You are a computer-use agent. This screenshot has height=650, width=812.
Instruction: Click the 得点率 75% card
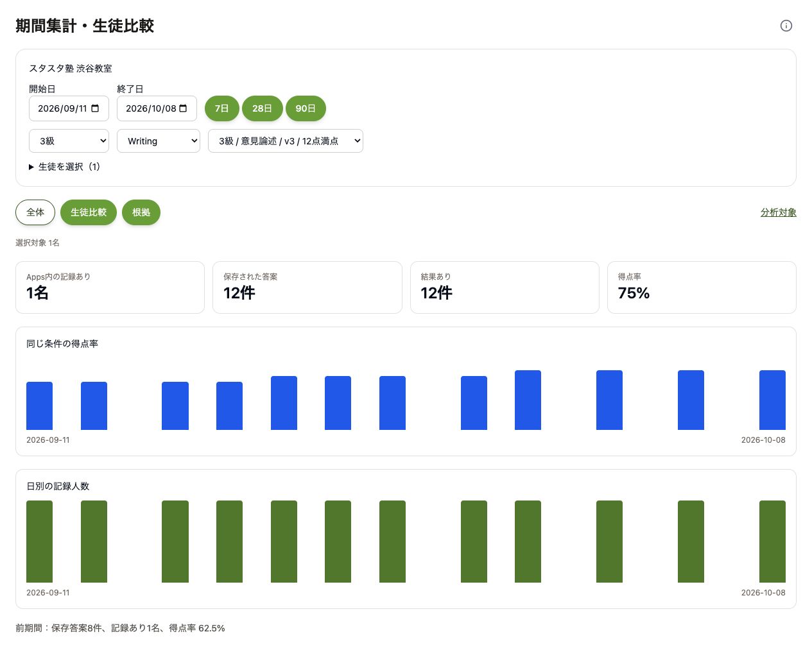(702, 287)
